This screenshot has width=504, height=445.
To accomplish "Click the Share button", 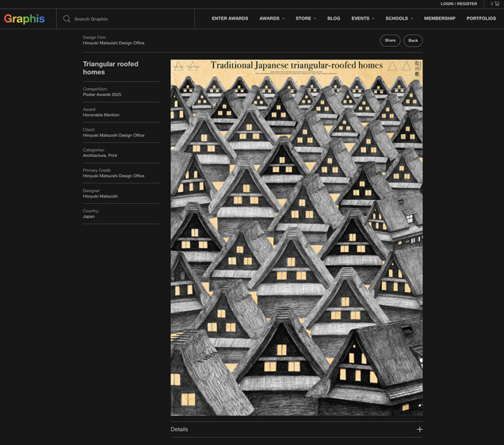I will [x=390, y=41].
